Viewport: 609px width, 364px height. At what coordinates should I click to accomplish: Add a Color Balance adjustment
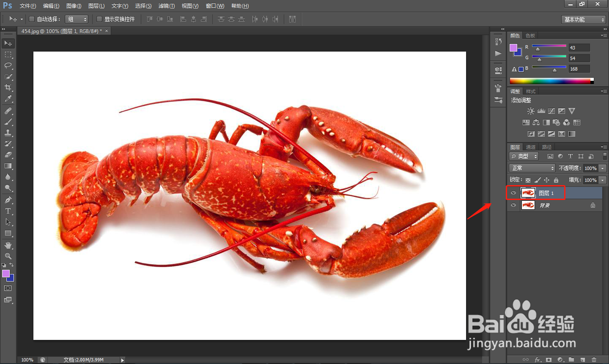pos(536,122)
